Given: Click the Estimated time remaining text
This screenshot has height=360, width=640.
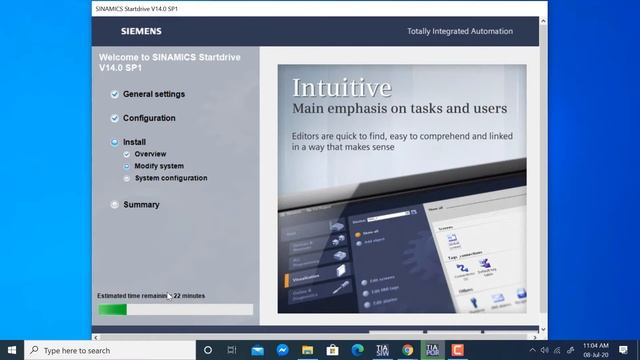Looking at the screenshot, I should tap(151, 296).
